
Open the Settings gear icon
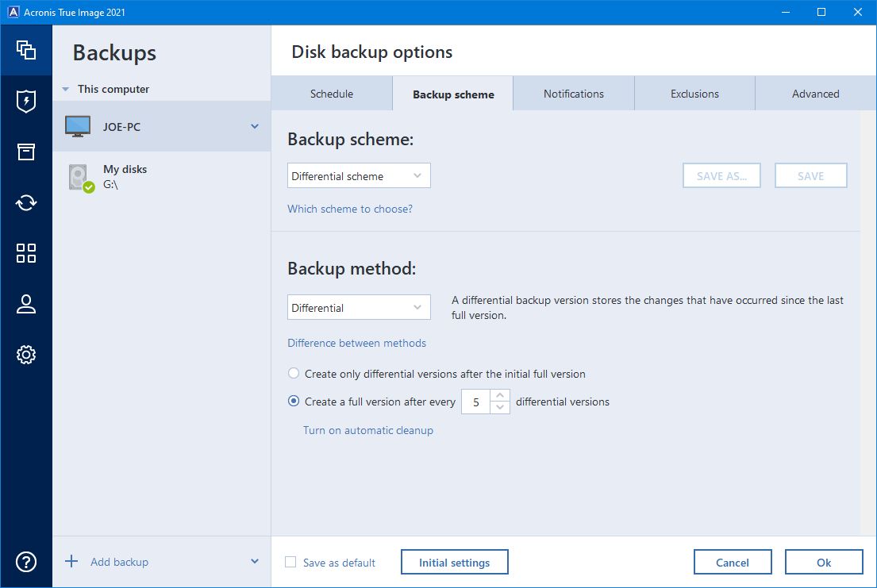click(x=25, y=355)
